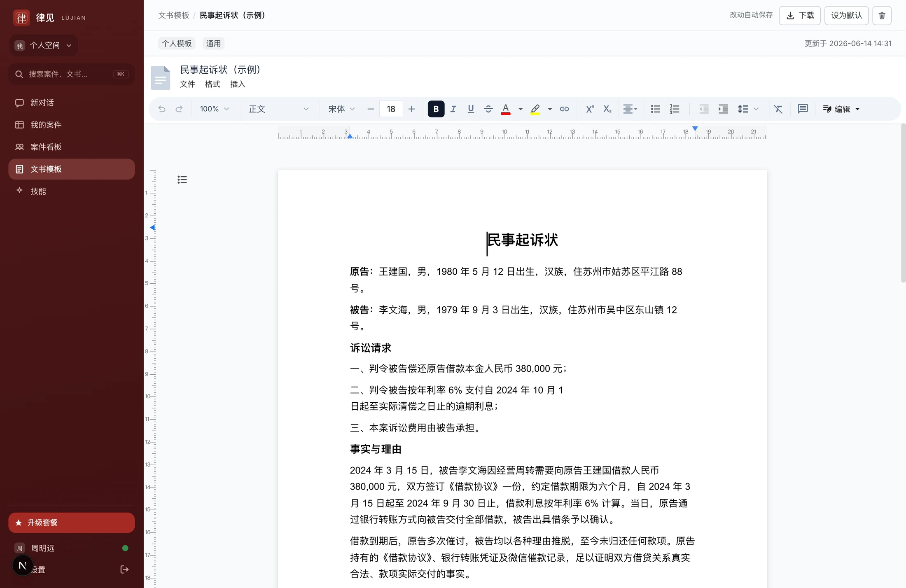Click the 通用 tag
Viewport: 906px width, 588px height.
pyautogui.click(x=213, y=44)
